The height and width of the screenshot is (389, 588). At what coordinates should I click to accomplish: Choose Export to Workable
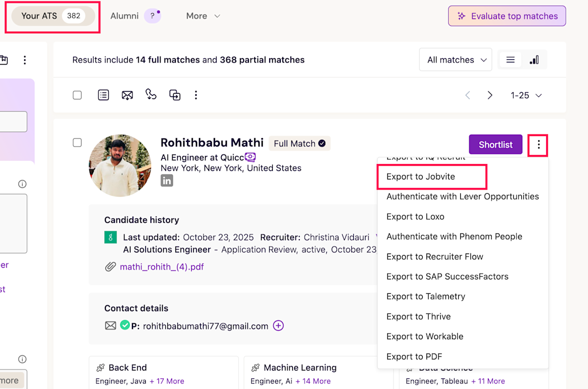click(425, 337)
